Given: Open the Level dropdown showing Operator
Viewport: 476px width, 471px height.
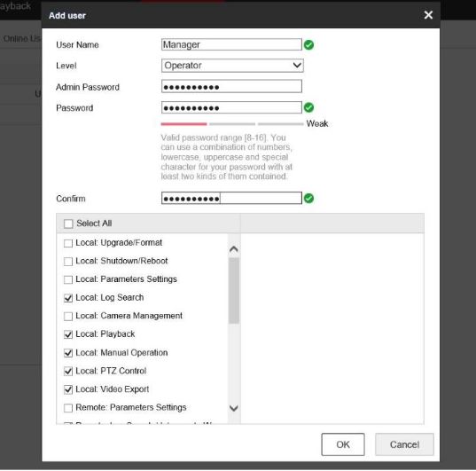Looking at the screenshot, I should (x=232, y=66).
